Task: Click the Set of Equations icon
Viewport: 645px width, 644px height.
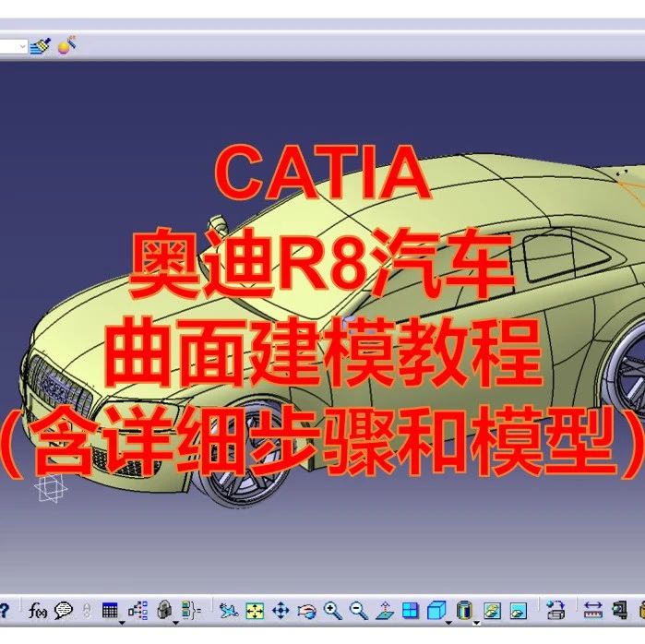Action: click(x=190, y=611)
